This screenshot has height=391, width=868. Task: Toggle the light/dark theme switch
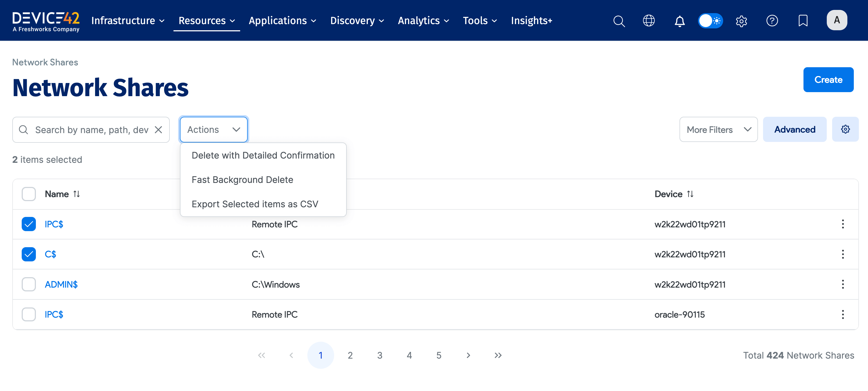pos(710,21)
